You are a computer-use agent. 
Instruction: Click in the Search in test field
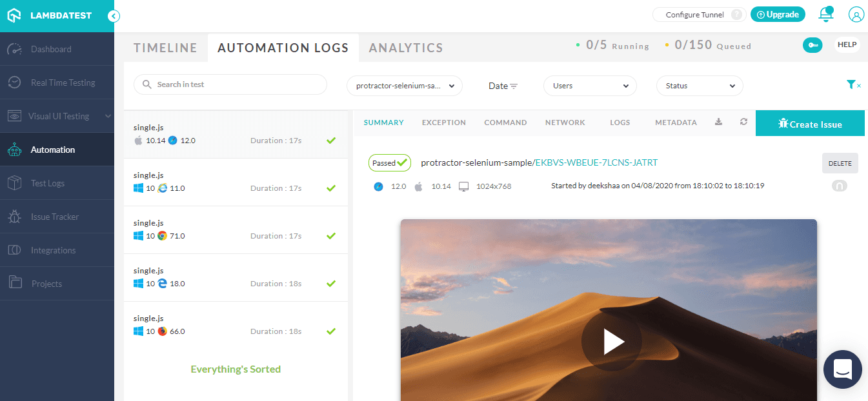230,84
